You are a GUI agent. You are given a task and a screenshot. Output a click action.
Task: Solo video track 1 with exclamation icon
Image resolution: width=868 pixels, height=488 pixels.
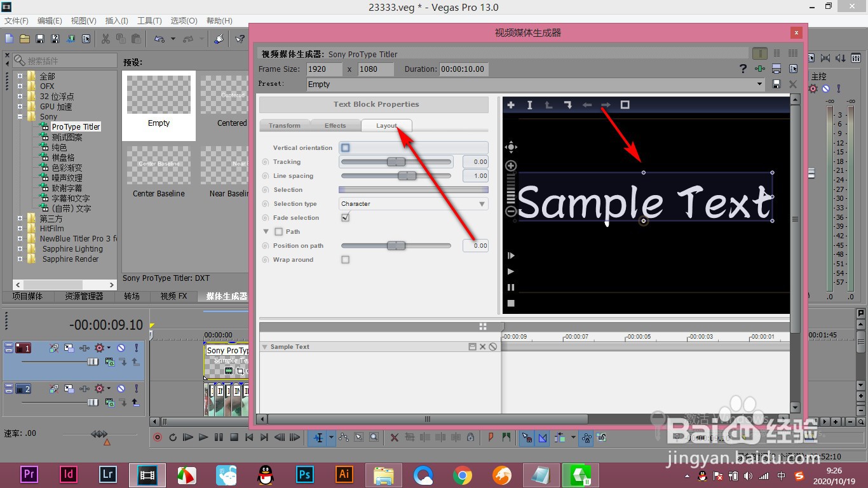[x=136, y=348]
